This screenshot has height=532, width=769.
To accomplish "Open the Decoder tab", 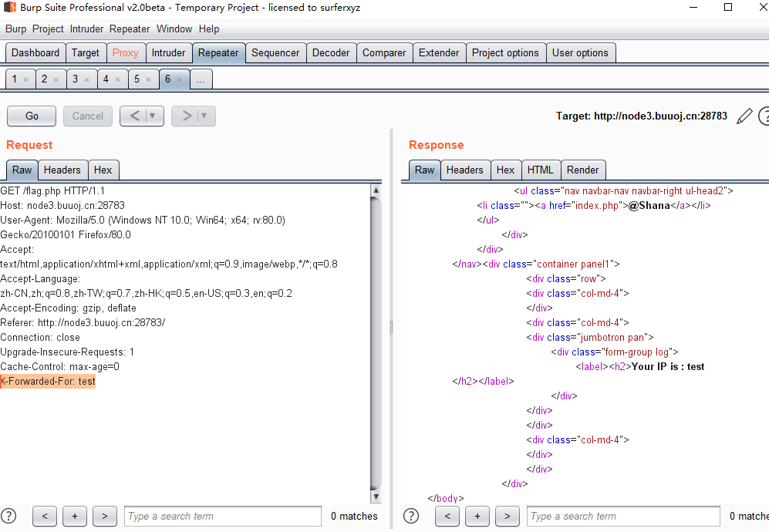I will point(331,52).
